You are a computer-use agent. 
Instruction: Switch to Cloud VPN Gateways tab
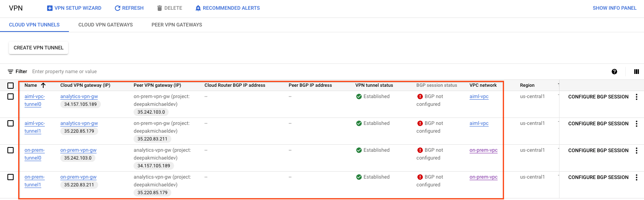click(106, 25)
